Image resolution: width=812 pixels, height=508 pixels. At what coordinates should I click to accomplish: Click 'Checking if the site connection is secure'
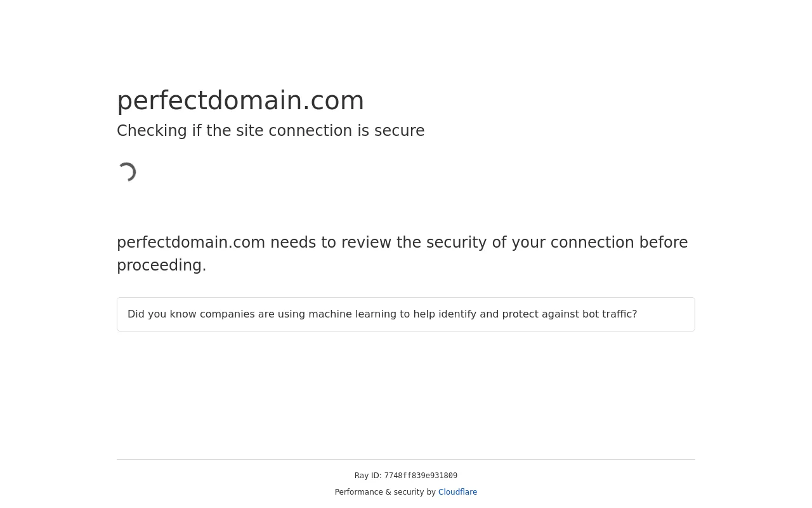click(x=270, y=131)
